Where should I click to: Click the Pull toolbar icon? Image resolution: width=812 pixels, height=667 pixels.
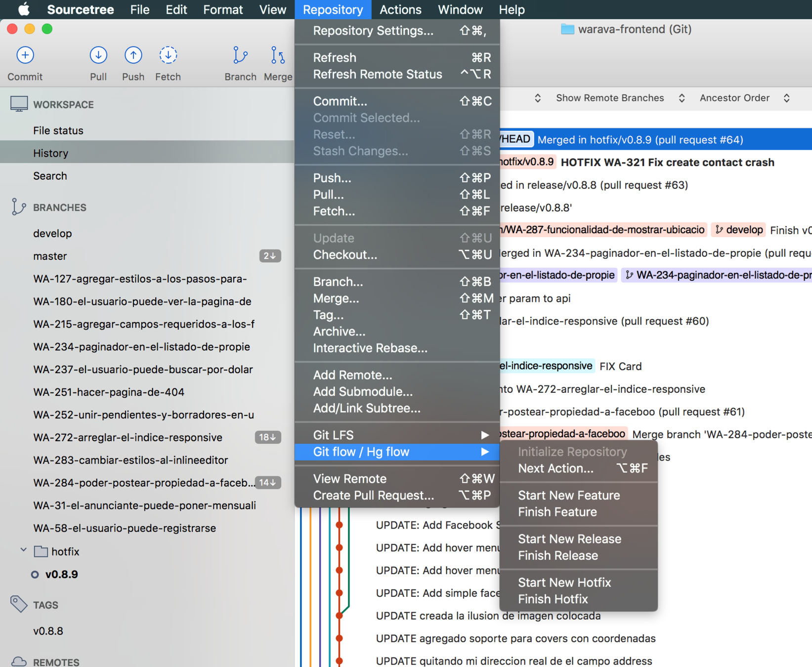click(98, 55)
